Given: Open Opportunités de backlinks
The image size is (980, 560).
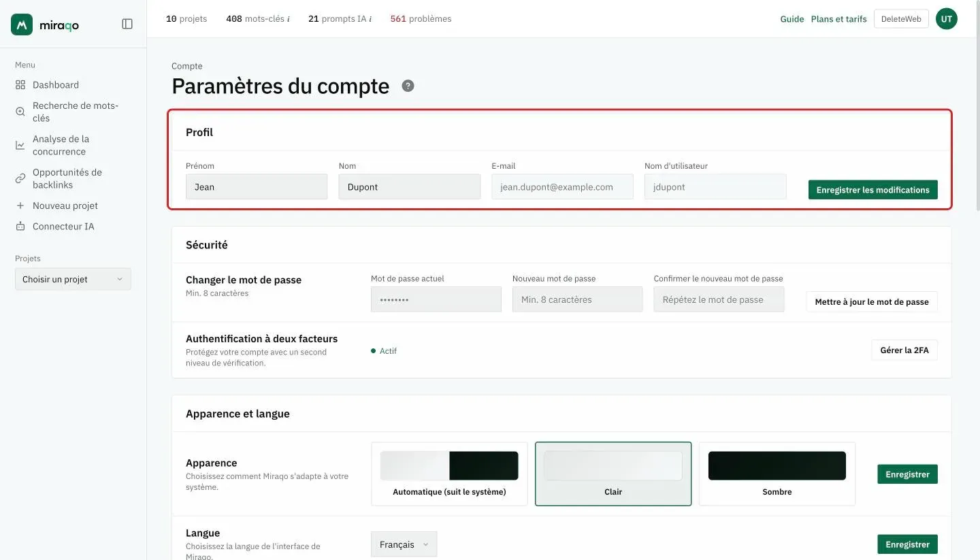Looking at the screenshot, I should point(67,178).
